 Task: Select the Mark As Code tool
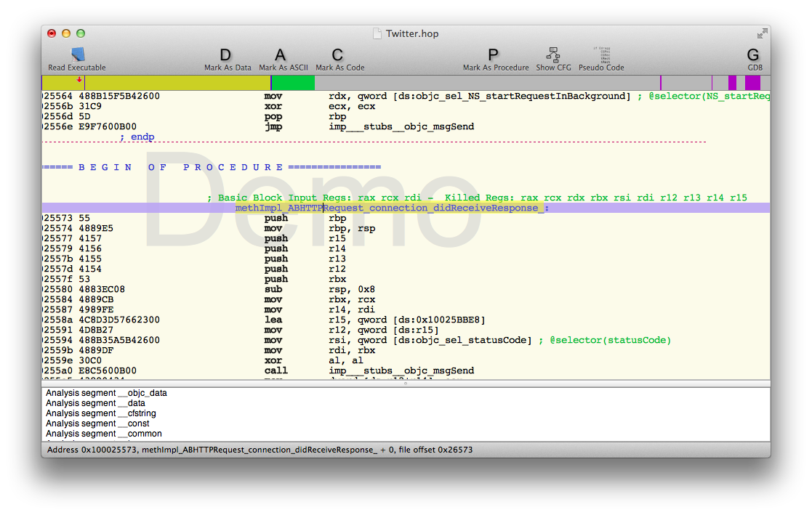click(x=337, y=55)
